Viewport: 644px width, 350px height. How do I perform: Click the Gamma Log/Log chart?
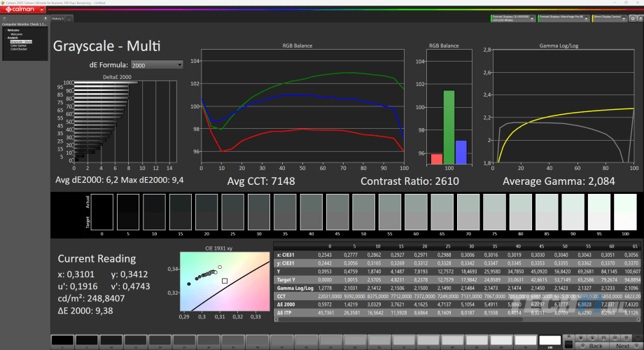click(x=563, y=106)
